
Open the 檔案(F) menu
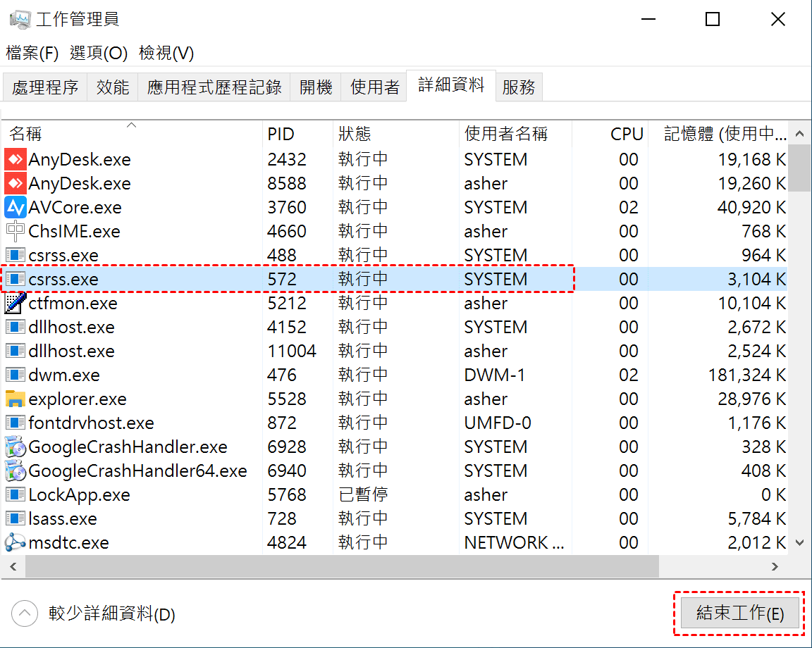(x=32, y=53)
